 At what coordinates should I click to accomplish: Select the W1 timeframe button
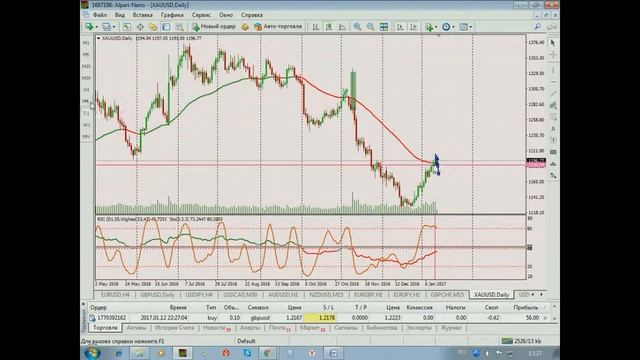(86, 125)
